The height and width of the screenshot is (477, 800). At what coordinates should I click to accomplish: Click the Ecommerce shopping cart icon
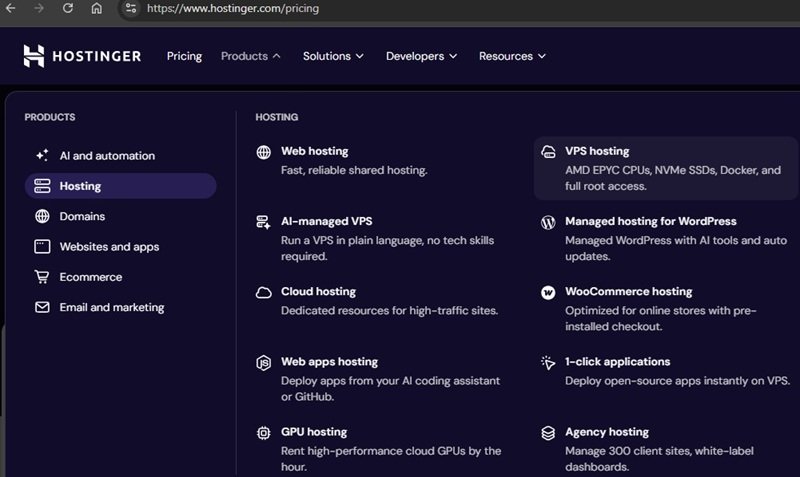[42, 277]
